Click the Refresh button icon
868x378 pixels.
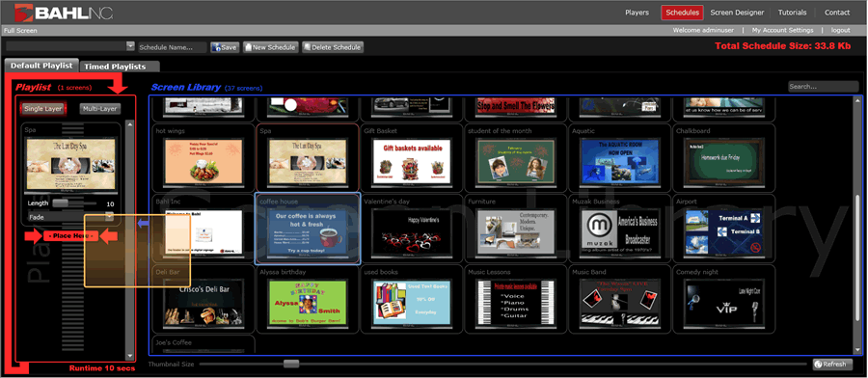coord(818,364)
